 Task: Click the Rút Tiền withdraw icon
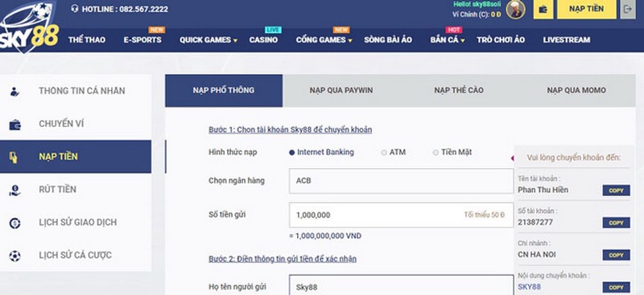click(x=14, y=190)
